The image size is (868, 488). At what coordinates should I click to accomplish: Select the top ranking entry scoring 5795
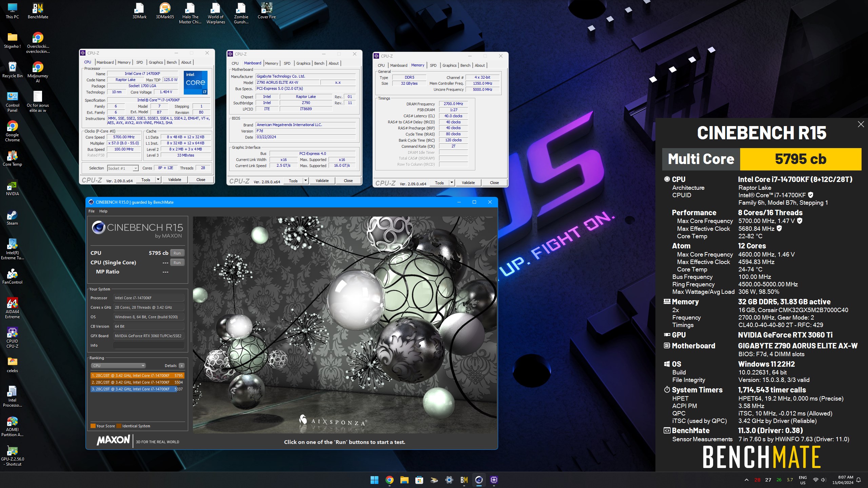tap(137, 375)
